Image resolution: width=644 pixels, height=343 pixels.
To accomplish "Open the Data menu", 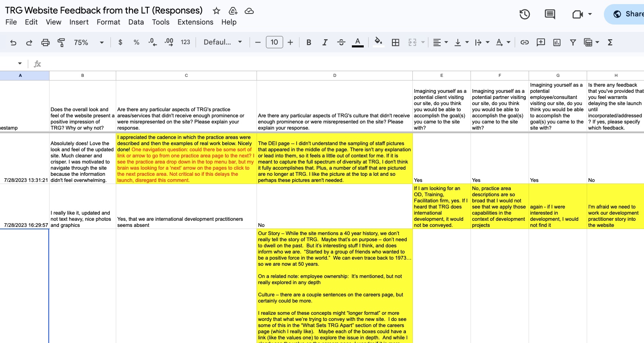I will 136,22.
